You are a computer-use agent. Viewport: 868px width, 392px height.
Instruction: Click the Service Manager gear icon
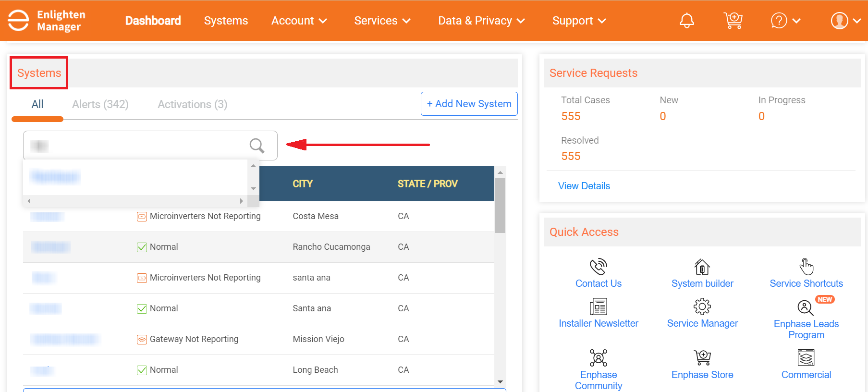702,306
